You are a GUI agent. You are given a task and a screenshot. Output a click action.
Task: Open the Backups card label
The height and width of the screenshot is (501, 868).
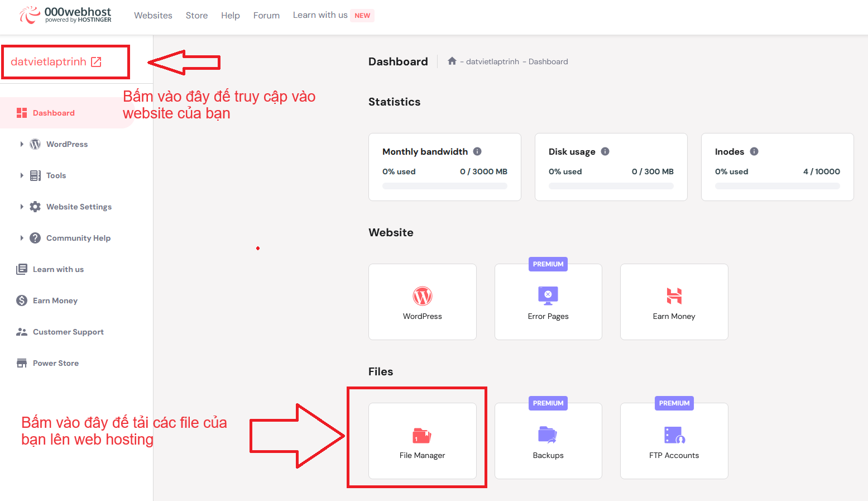point(548,455)
